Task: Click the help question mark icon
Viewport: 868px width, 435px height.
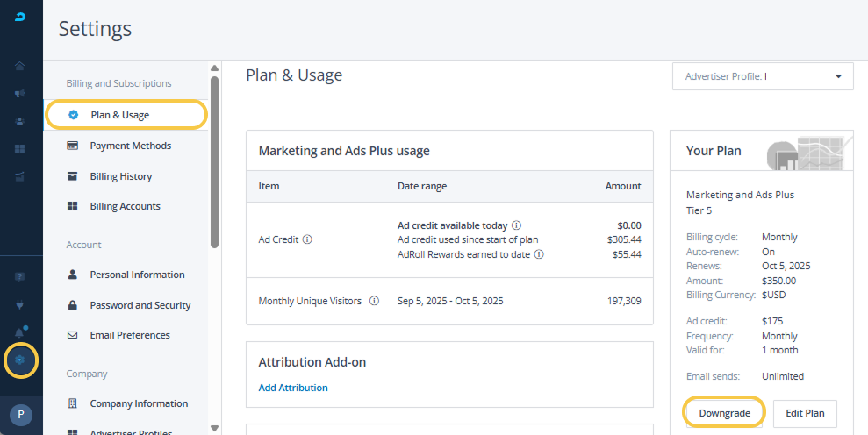Action: (20, 277)
